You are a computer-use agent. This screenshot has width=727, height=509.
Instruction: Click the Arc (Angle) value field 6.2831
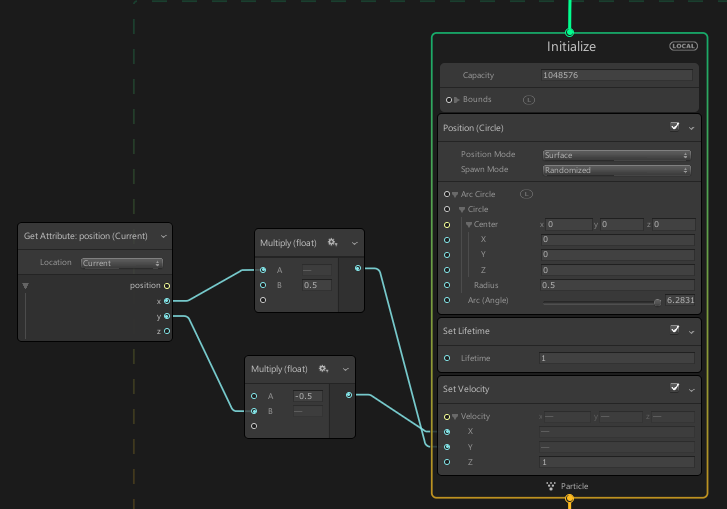680,300
